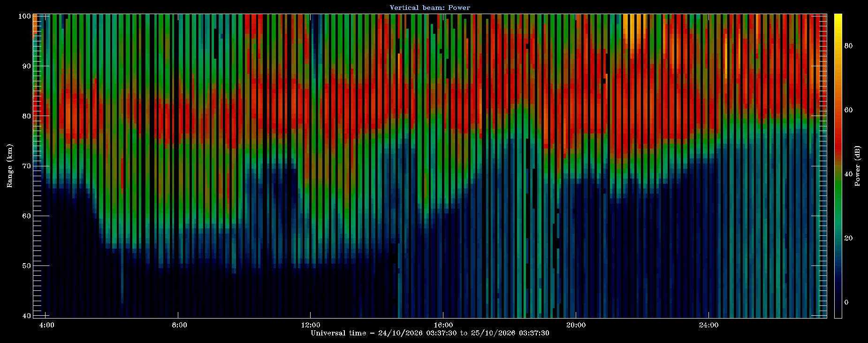This screenshot has height=343, width=868.
Task: Click the "Power (dB)" colorbar label
Action: tap(857, 166)
